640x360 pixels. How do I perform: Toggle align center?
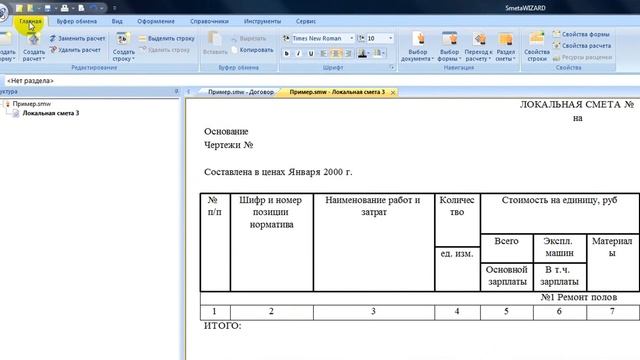(x=336, y=53)
